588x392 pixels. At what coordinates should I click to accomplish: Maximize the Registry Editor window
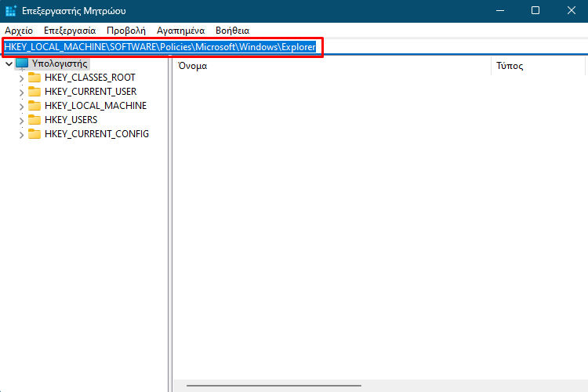pyautogui.click(x=535, y=10)
